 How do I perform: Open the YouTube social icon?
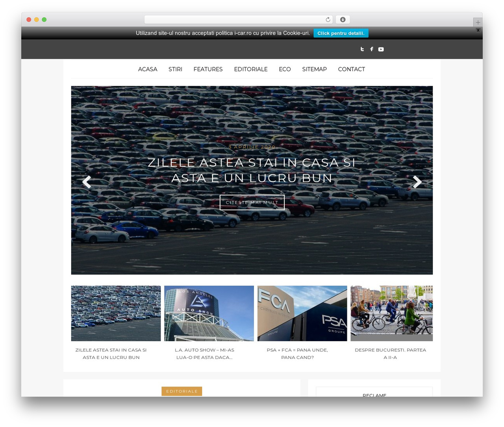[x=381, y=49]
